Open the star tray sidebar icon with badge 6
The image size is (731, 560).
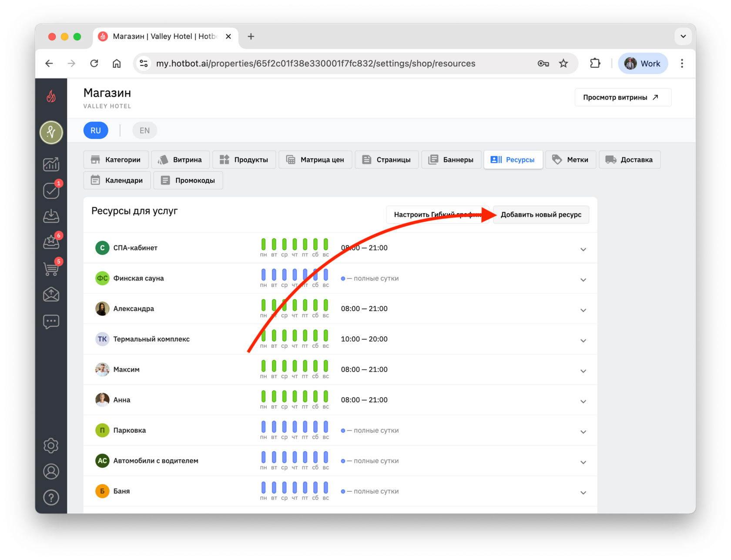[51, 242]
